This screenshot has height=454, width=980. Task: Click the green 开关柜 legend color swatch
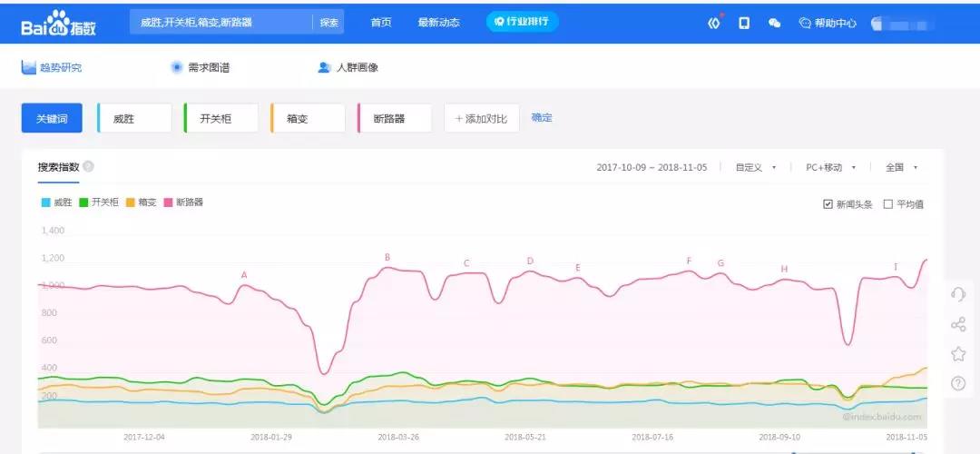tap(84, 202)
